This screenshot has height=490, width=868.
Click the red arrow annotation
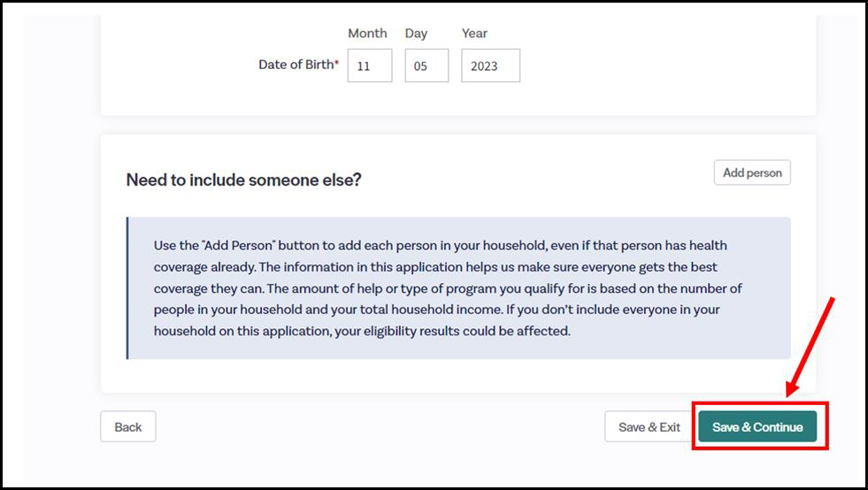pos(810,347)
